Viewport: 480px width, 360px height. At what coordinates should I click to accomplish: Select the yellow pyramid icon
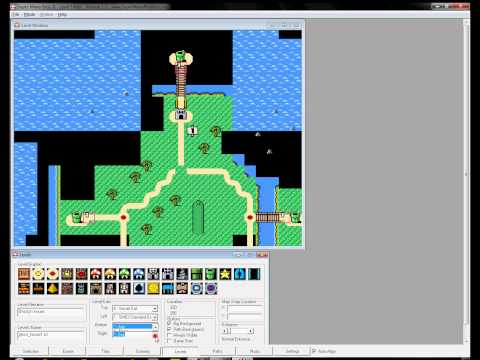point(53,288)
